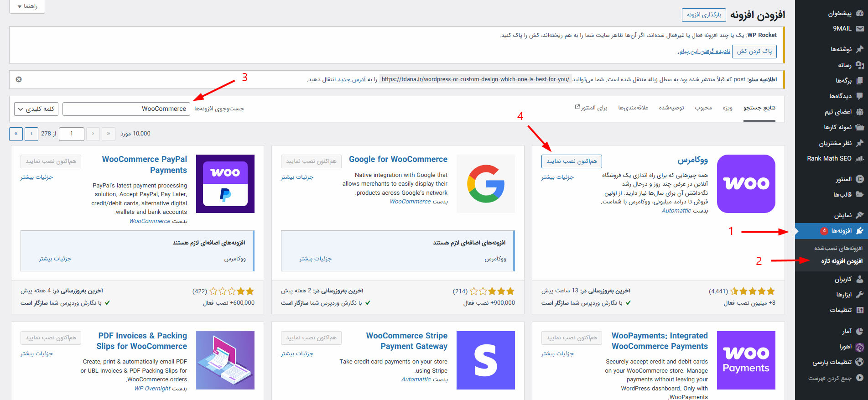The height and width of the screenshot is (400, 868).
Task: Click the Automattic author link under ووکامرس
Action: 676,211
